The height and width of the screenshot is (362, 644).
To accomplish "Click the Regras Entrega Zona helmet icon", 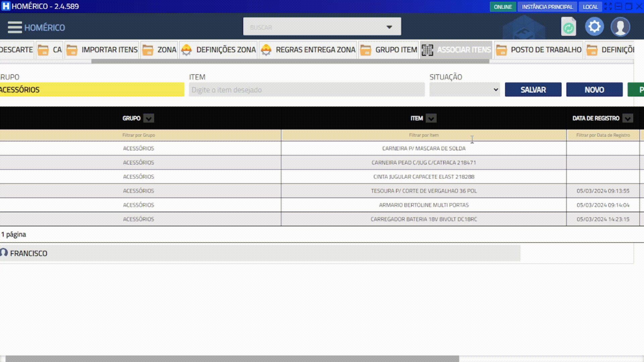I will (266, 50).
